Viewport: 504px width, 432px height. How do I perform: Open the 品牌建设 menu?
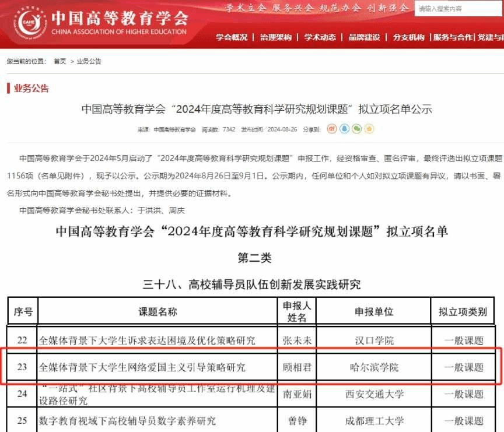click(365, 37)
